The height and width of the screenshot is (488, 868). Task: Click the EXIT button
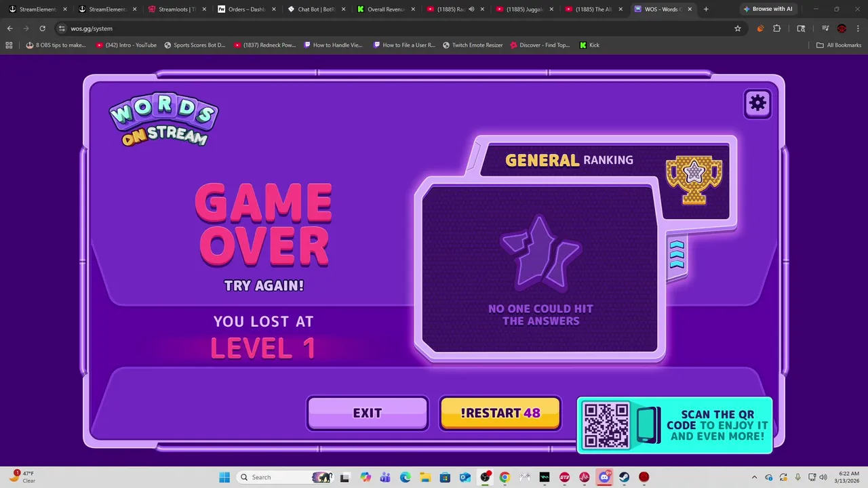pos(368,413)
